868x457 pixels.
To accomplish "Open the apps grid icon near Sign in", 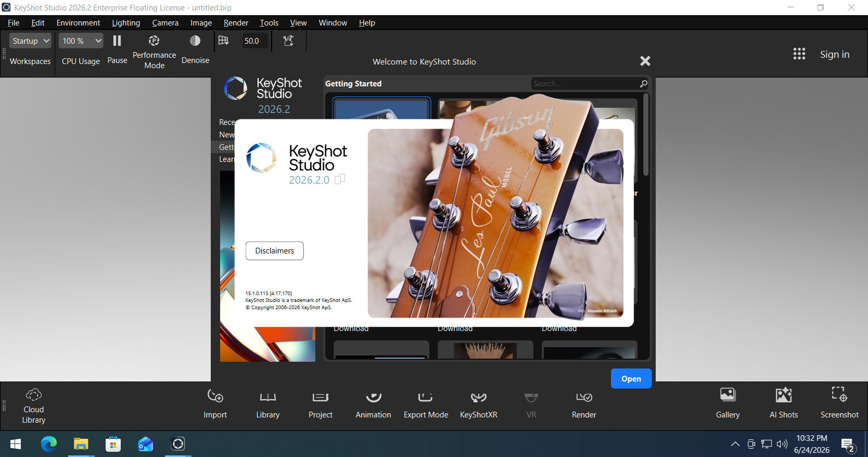I will tap(799, 54).
